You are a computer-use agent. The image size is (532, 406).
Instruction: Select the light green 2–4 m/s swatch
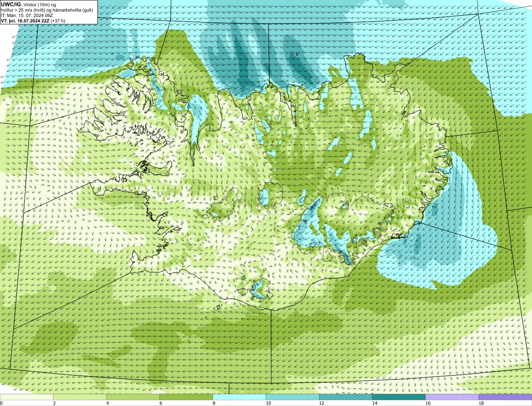(80, 397)
